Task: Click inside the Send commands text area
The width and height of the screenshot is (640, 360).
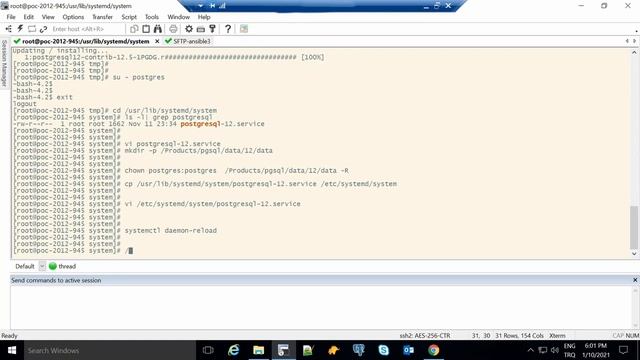Action: pyautogui.click(x=321, y=307)
